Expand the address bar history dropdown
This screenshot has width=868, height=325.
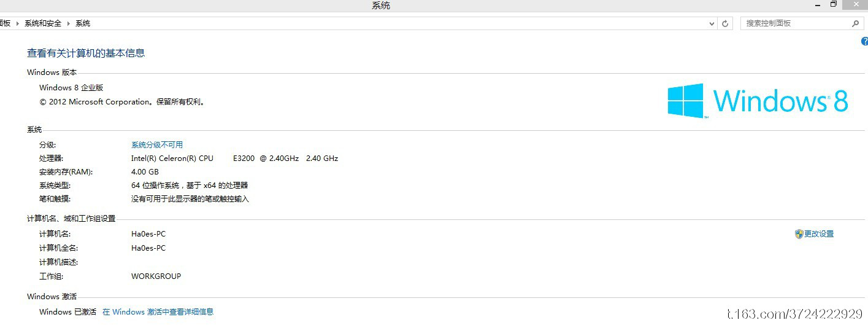pos(712,23)
